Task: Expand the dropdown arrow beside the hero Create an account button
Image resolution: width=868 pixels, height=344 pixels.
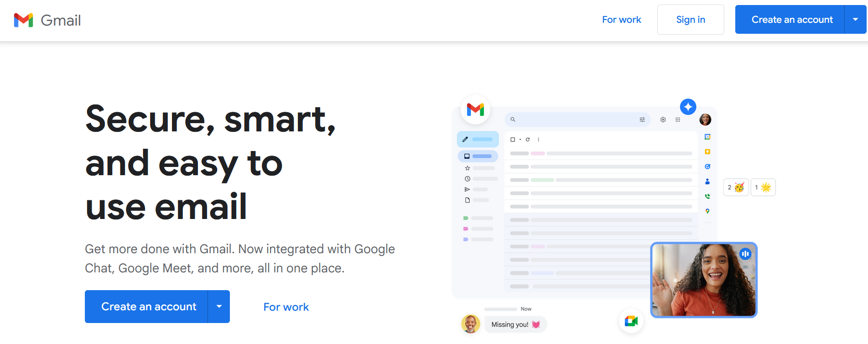Action: point(219,307)
